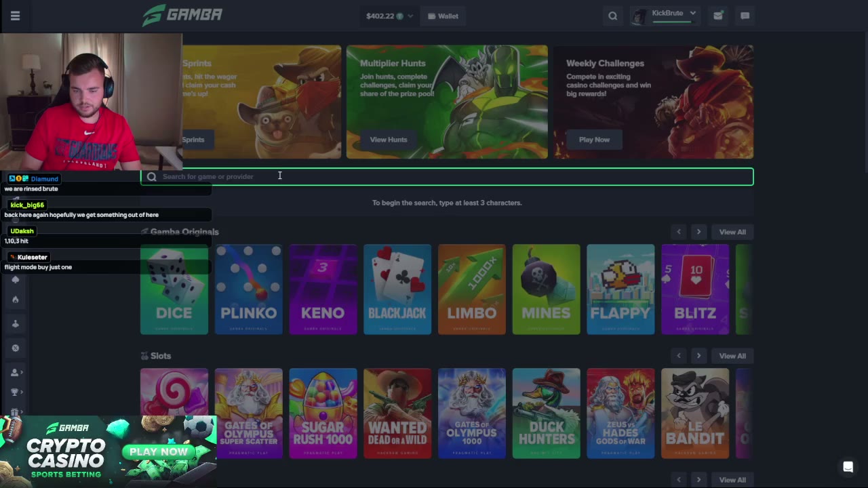This screenshot has height=488, width=868.
Task: Open the Blitz game
Action: (x=695, y=289)
